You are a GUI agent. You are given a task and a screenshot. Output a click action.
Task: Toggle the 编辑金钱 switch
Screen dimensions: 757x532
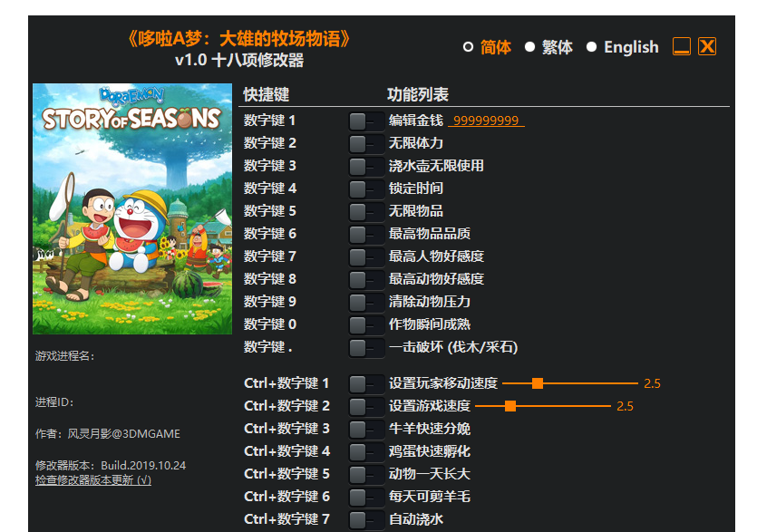[x=366, y=121]
